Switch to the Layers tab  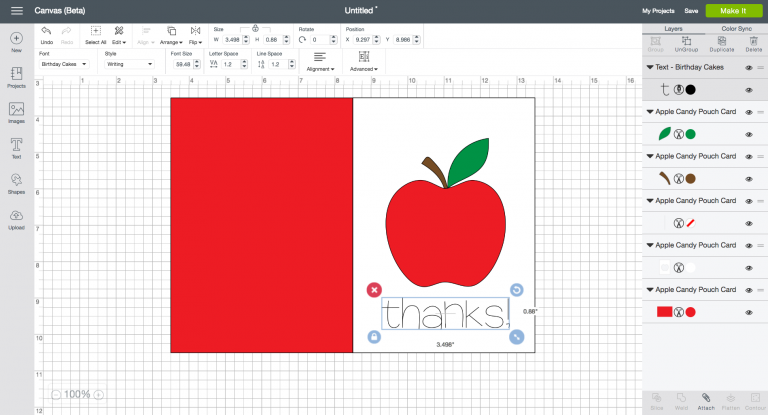[673, 28]
